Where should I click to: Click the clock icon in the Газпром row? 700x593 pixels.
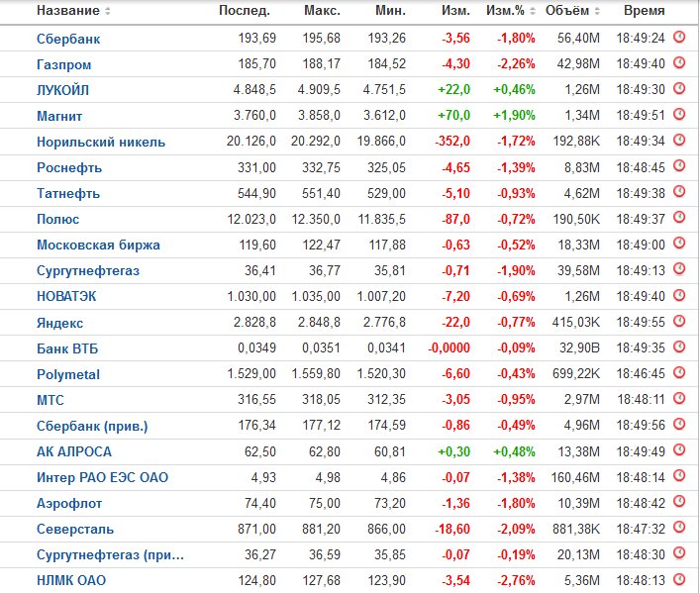coord(679,62)
